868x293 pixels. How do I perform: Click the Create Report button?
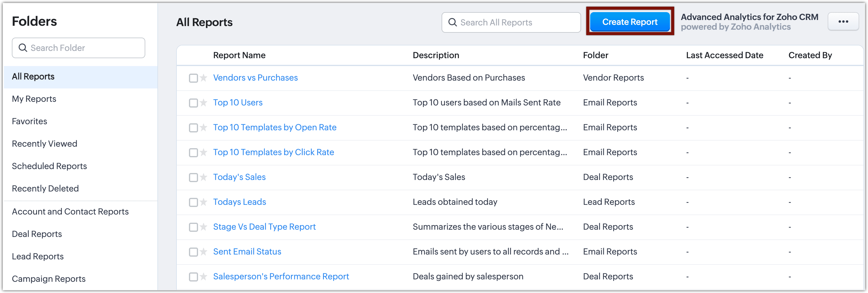[x=629, y=22]
